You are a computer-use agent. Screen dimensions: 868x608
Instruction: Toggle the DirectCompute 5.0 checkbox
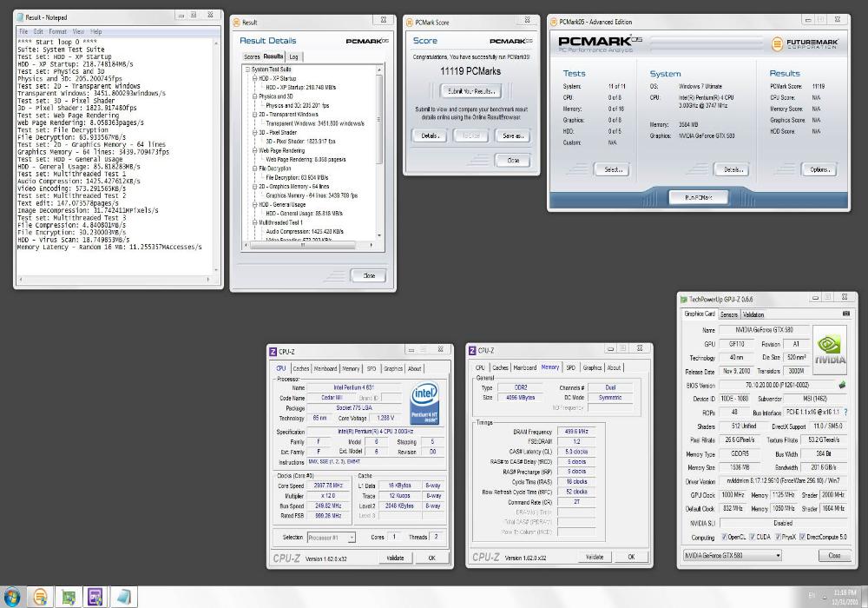pyautogui.click(x=802, y=537)
